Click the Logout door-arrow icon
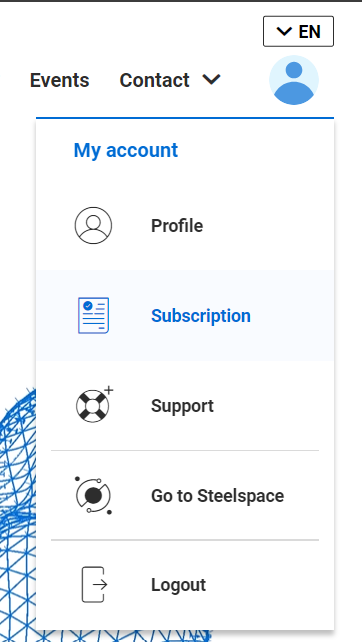 tap(94, 585)
